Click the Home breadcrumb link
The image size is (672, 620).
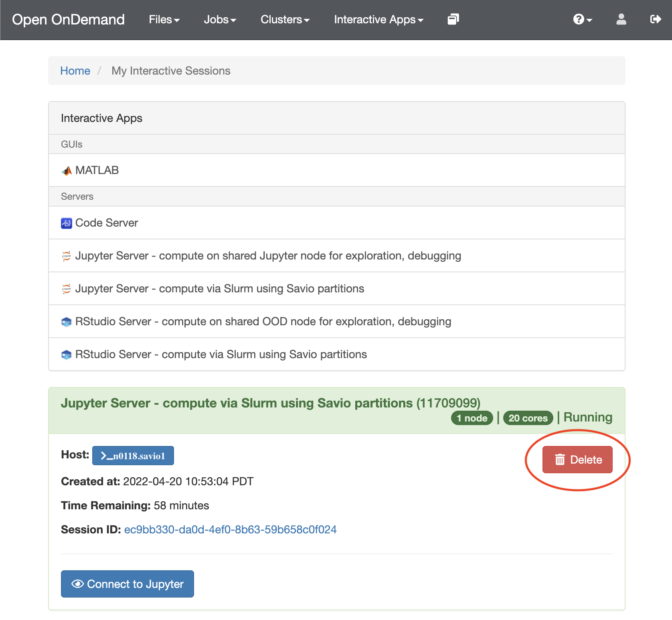click(75, 71)
